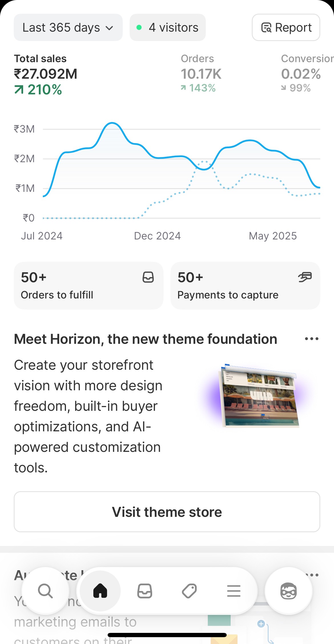
Task: Select the Orders 10.17K metric
Action: coord(201,74)
